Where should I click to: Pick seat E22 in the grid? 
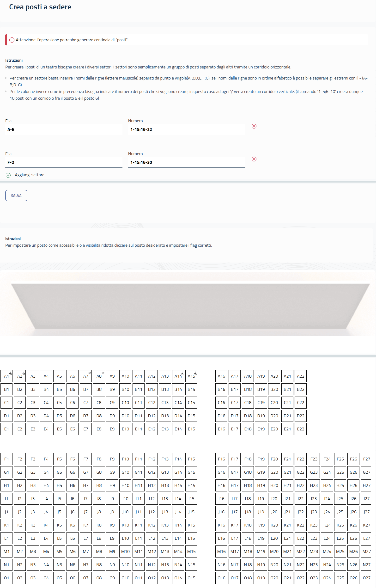point(301,429)
